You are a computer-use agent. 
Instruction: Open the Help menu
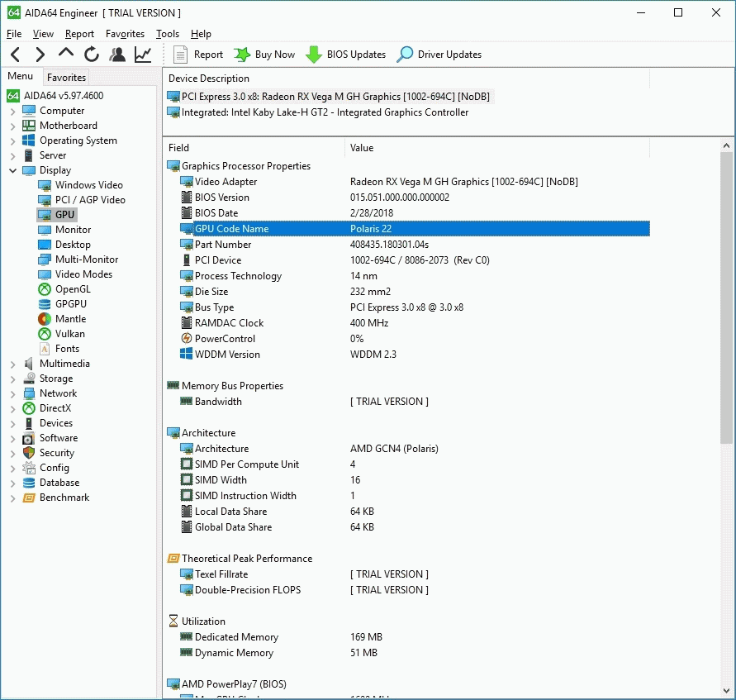click(x=201, y=34)
